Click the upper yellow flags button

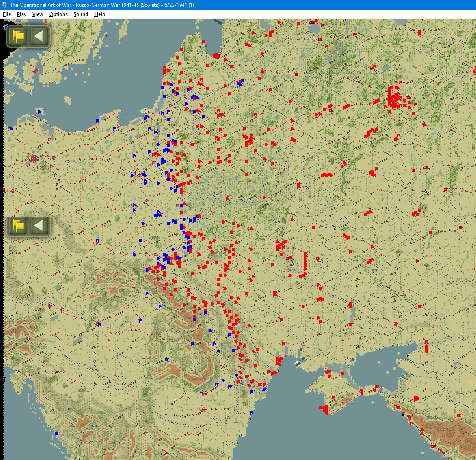18,36
